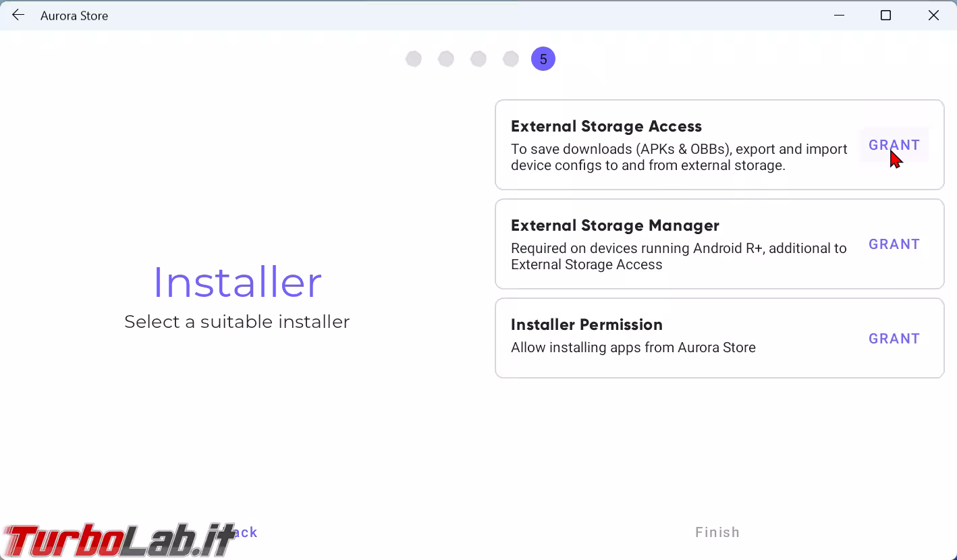Click the External Storage Manager card title
The height and width of the screenshot is (560, 957).
pos(615,225)
